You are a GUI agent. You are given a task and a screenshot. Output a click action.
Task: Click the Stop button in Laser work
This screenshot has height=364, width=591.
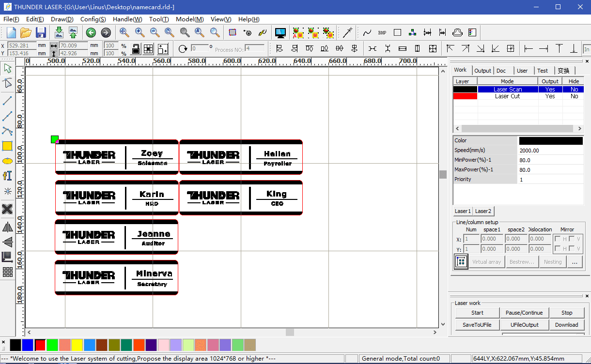[x=567, y=313]
